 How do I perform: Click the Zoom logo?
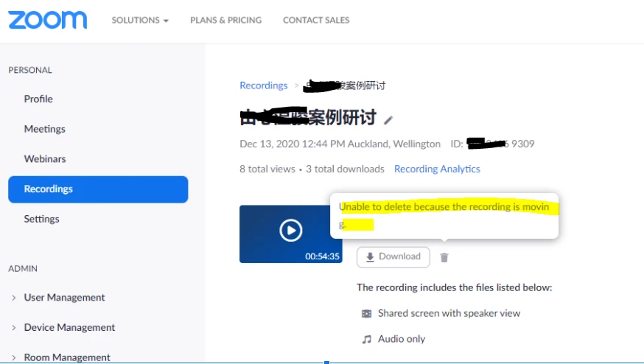point(48,20)
